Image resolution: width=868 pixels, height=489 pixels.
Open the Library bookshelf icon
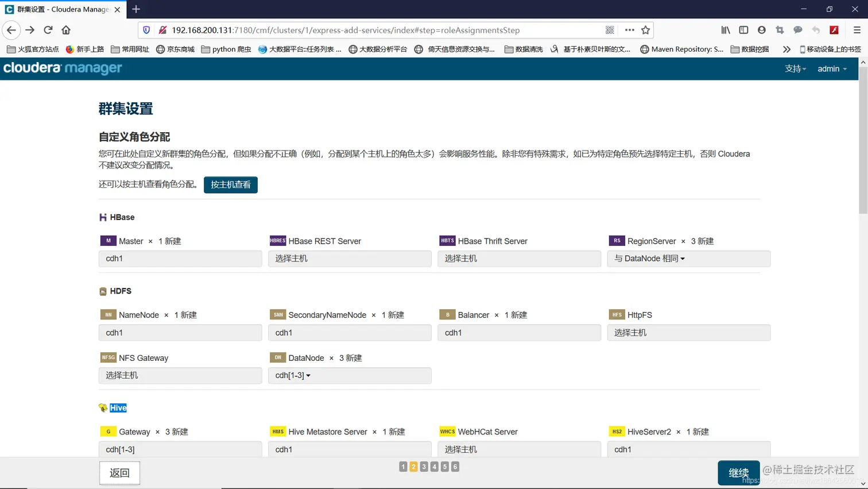pos(726,30)
